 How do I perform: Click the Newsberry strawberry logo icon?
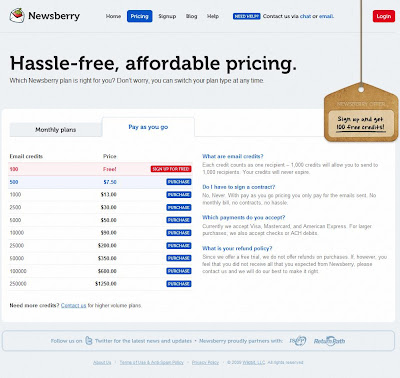pyautogui.click(x=17, y=15)
